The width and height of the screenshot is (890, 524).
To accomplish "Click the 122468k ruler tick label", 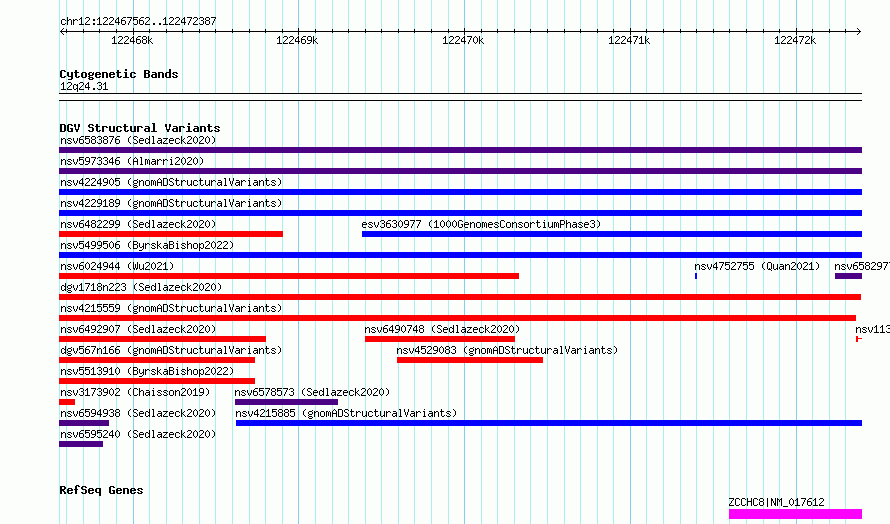I will pos(132,40).
